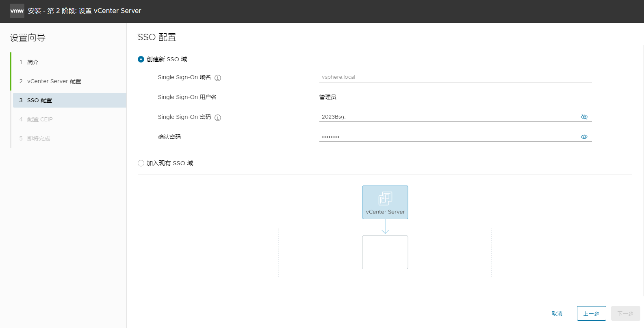Click the empty box below vCenter Server diagram

point(385,252)
